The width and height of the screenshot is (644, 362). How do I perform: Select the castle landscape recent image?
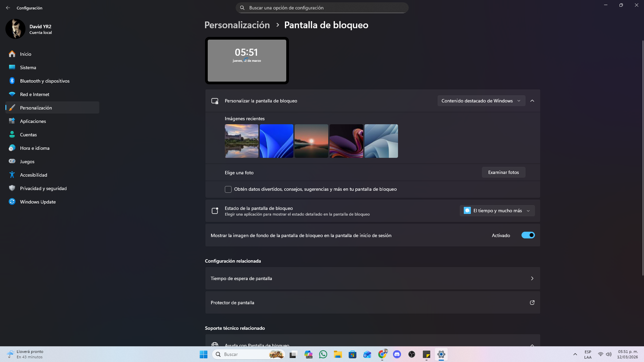242,141
